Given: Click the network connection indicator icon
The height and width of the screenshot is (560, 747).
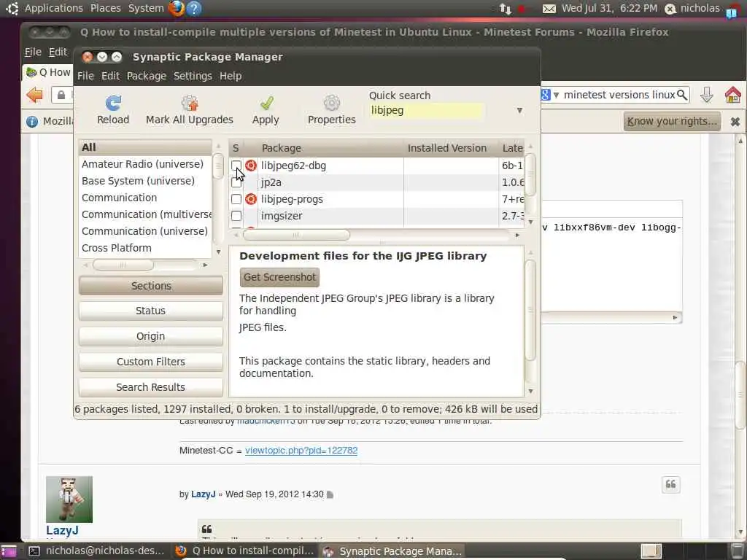Looking at the screenshot, I should (505, 8).
